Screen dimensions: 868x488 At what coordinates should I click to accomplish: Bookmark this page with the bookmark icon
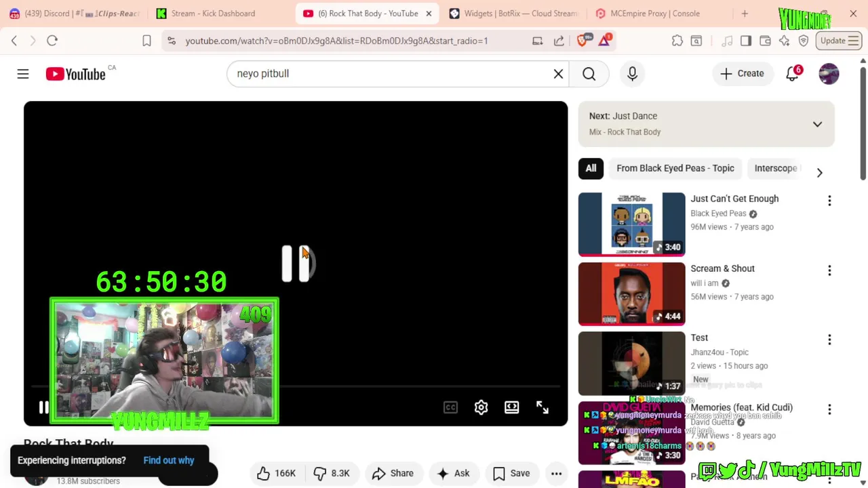[146, 41]
